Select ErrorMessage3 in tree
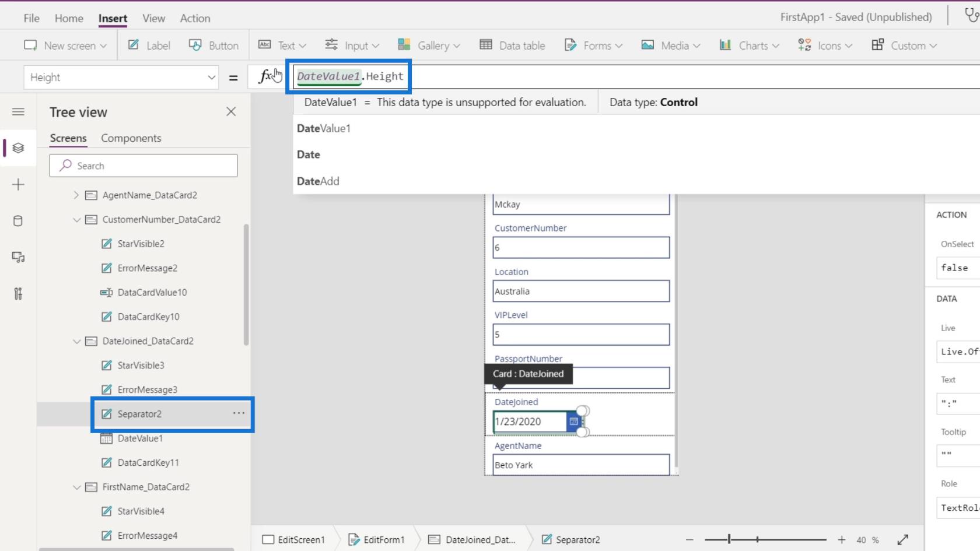This screenshot has height=551, width=980. click(147, 389)
